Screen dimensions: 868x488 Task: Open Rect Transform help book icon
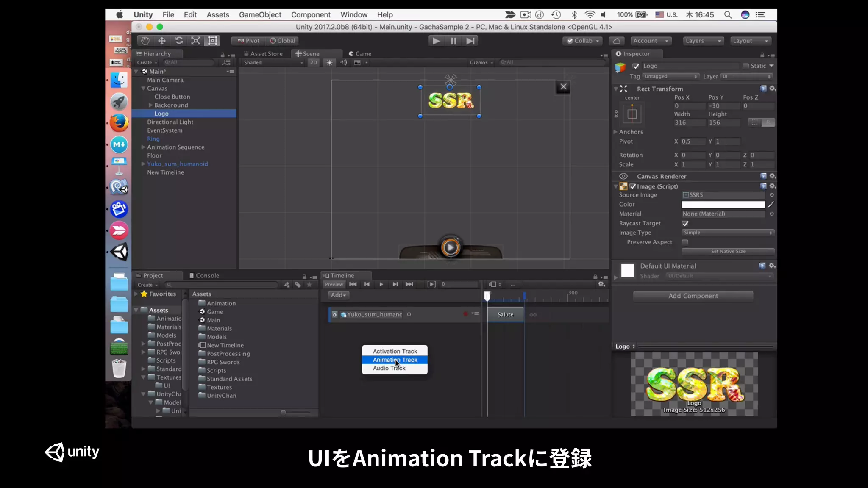point(763,89)
